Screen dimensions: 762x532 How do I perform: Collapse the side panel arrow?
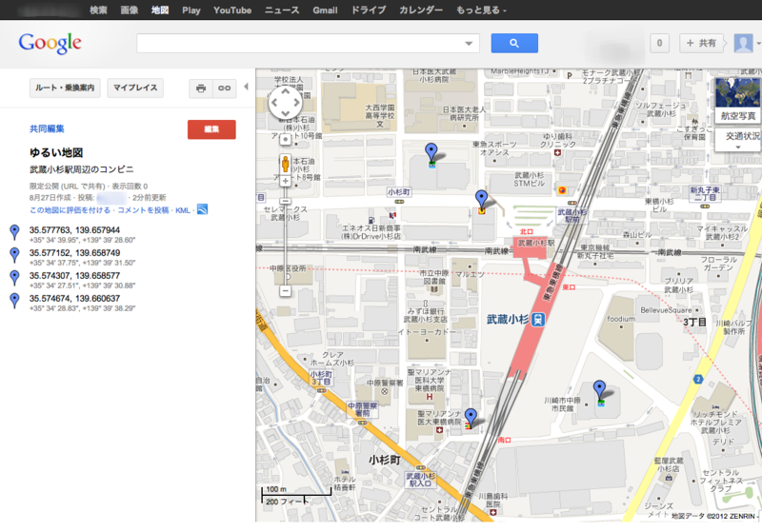(246, 87)
